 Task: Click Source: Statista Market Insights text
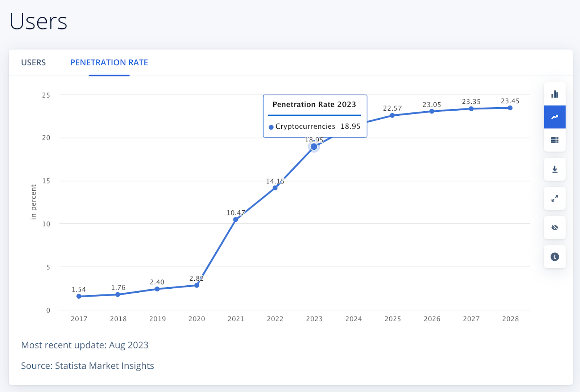pyautogui.click(x=87, y=366)
